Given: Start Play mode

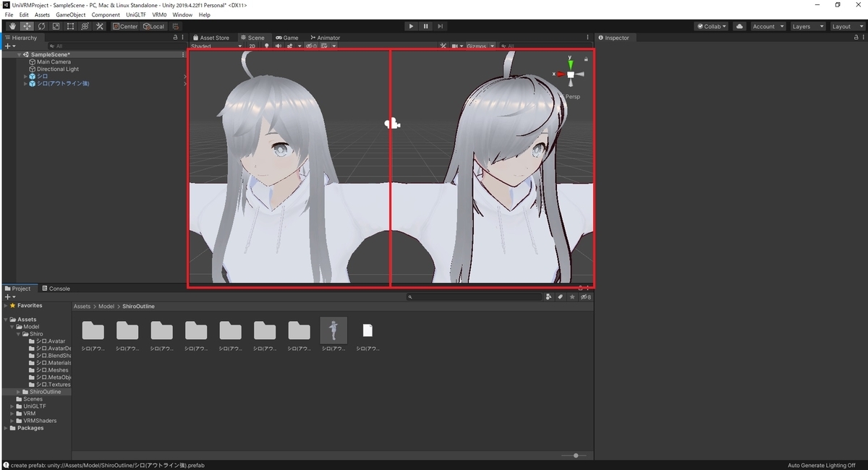Looking at the screenshot, I should click(412, 26).
